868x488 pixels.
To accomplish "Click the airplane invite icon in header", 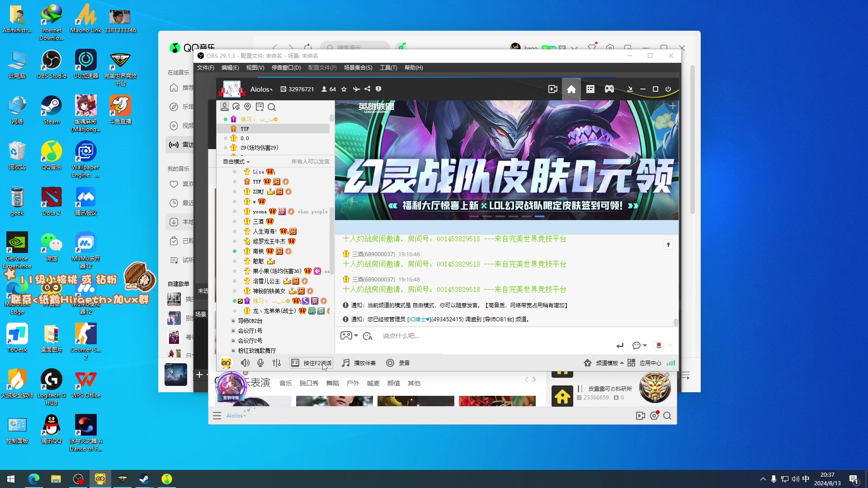I will coord(356,89).
